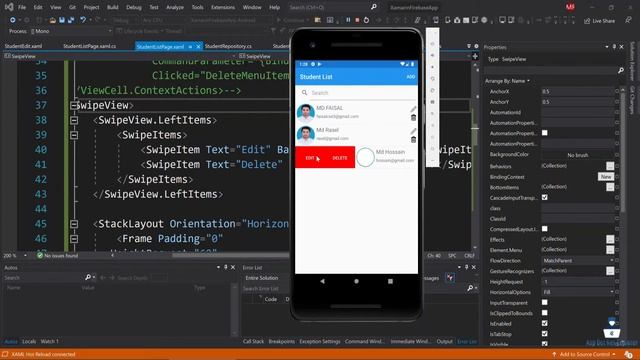640x360 pixels.
Task: Undo the last action
Action: [83, 20]
